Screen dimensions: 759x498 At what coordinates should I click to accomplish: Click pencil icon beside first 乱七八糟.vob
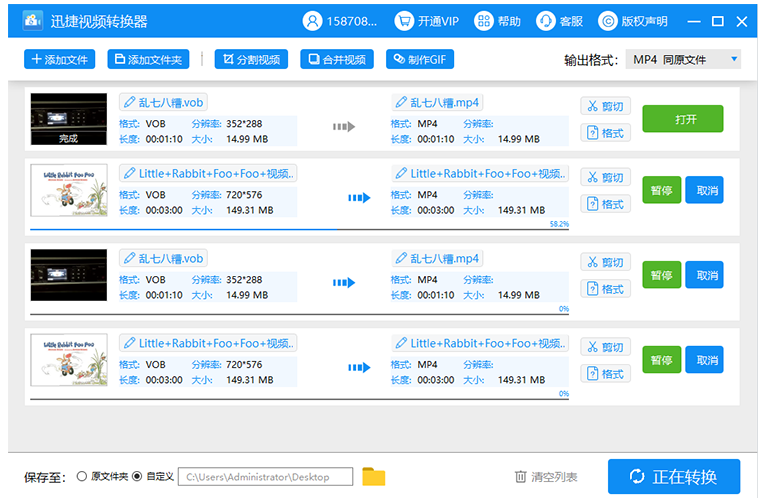pos(129,102)
